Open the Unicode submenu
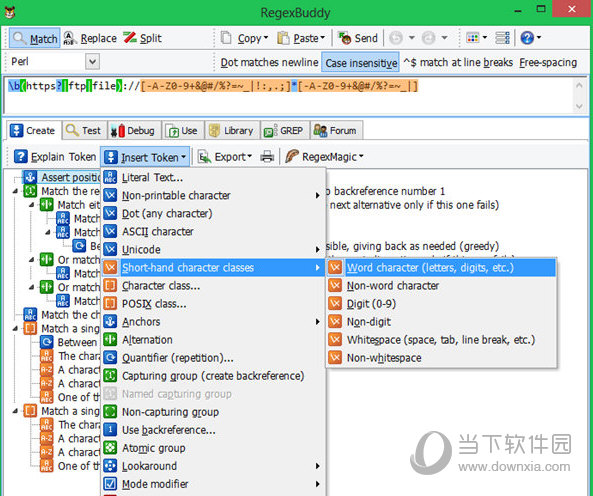Image resolution: width=593 pixels, height=496 pixels. pos(213,250)
